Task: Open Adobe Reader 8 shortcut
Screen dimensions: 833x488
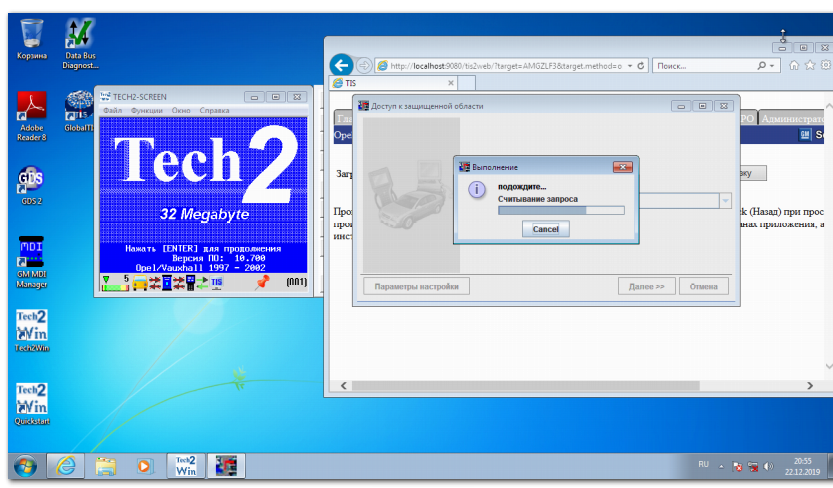Action: coord(31,116)
